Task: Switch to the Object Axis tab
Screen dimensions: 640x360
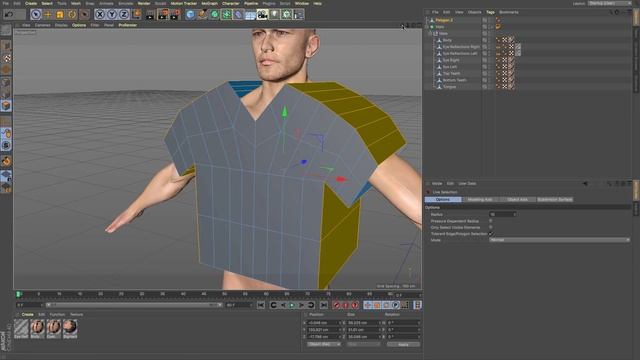Action: pos(517,200)
